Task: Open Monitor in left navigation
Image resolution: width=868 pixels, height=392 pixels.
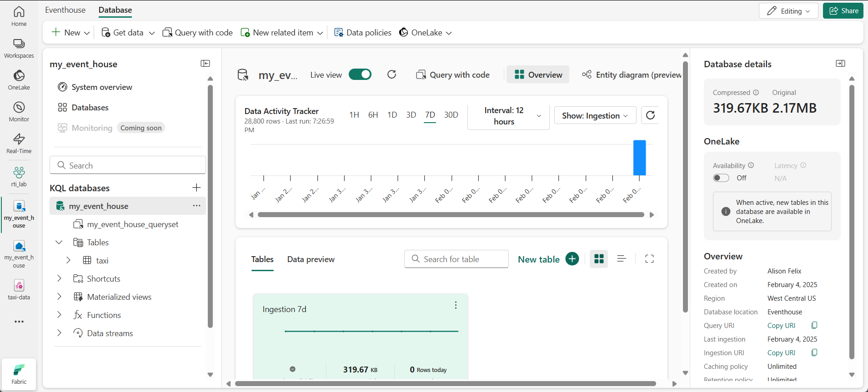Action: pos(19,112)
